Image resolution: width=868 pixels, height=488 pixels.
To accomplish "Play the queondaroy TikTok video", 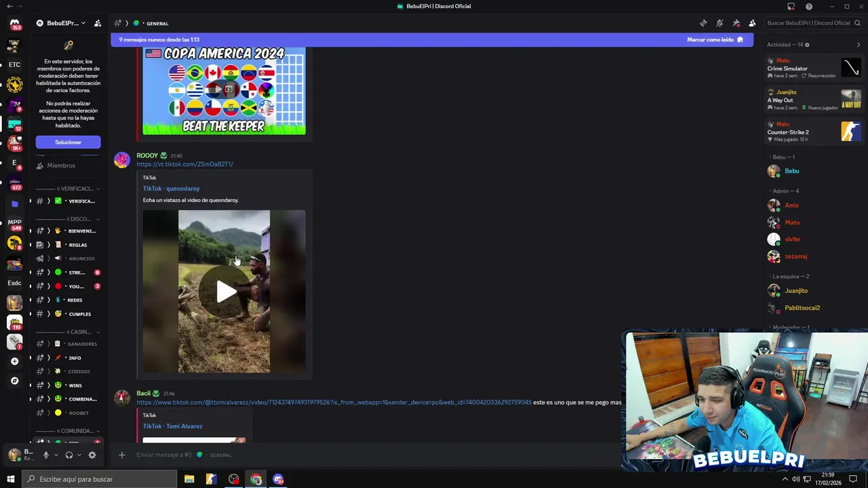I will coord(224,291).
